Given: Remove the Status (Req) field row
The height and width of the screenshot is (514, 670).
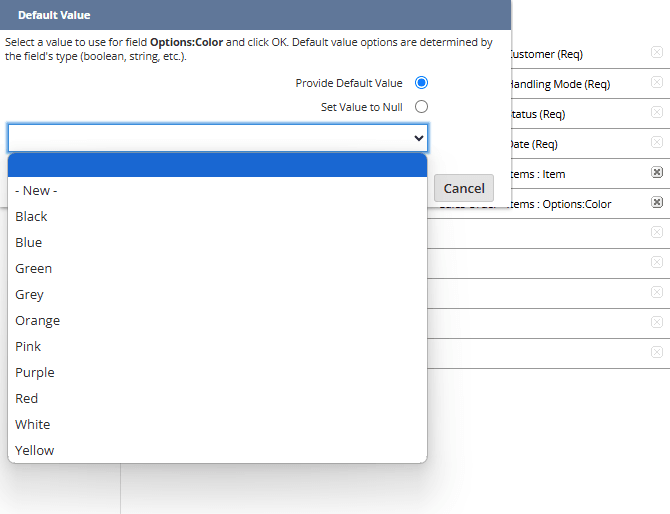Looking at the screenshot, I should pos(657,112).
